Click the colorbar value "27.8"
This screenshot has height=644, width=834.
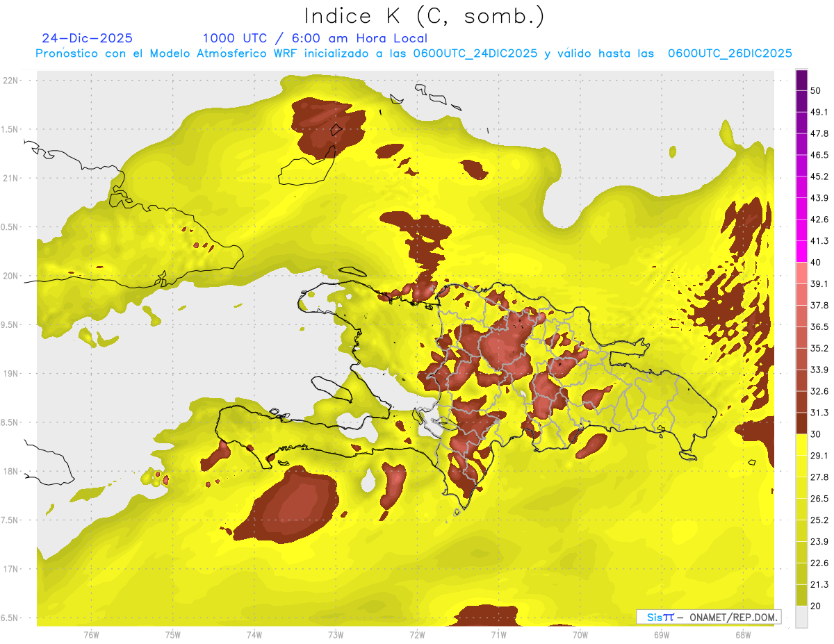(x=819, y=477)
